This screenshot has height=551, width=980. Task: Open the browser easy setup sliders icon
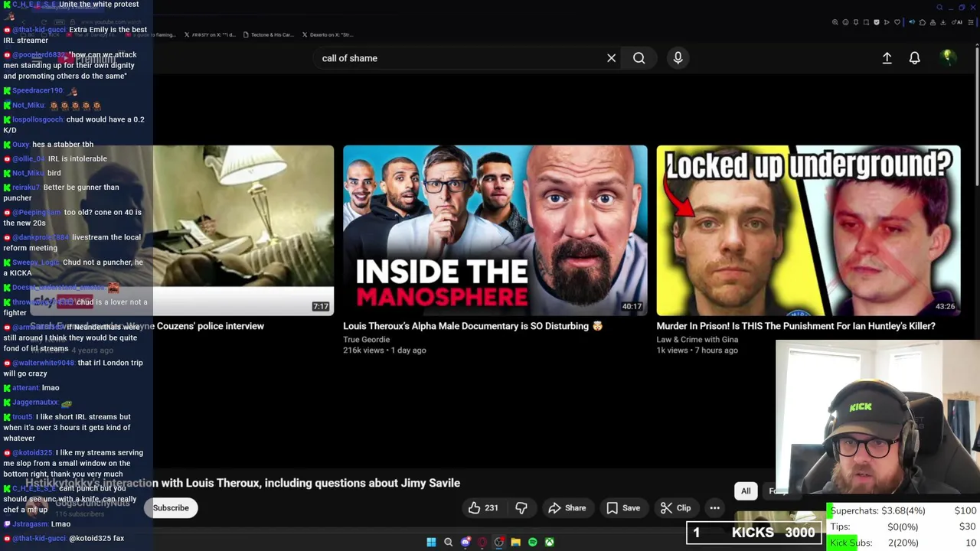[971, 22]
